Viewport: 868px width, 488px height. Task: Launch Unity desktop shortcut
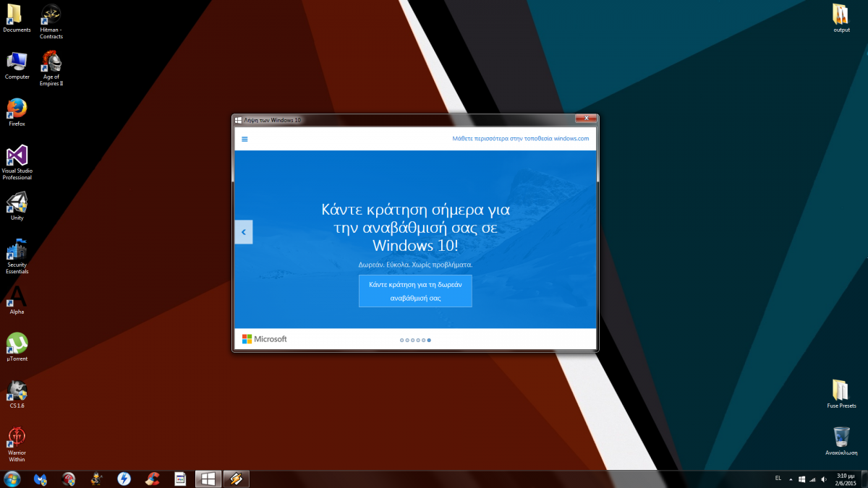coord(17,206)
